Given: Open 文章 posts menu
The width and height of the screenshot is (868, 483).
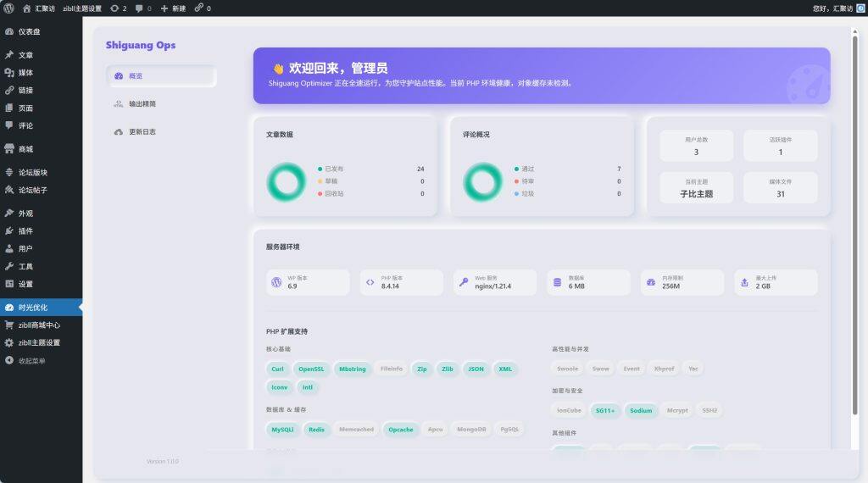Looking at the screenshot, I should (41, 55).
